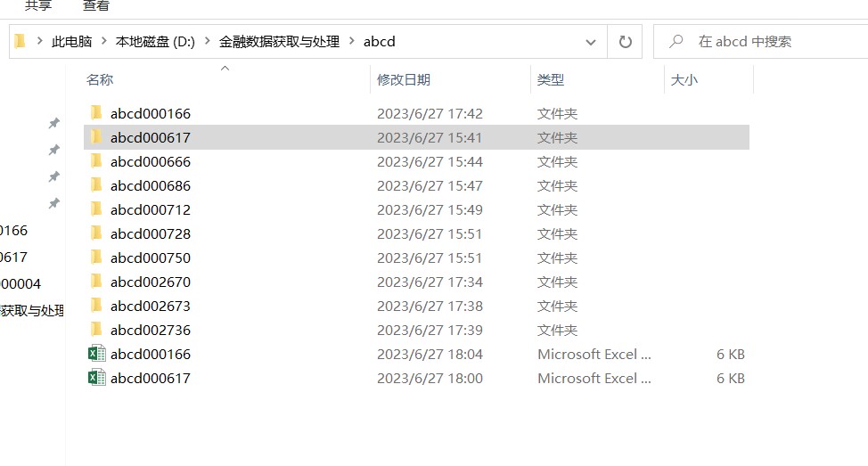Click date 2023/6/27 18:04
Image resolution: width=868 pixels, height=466 pixels.
point(430,354)
